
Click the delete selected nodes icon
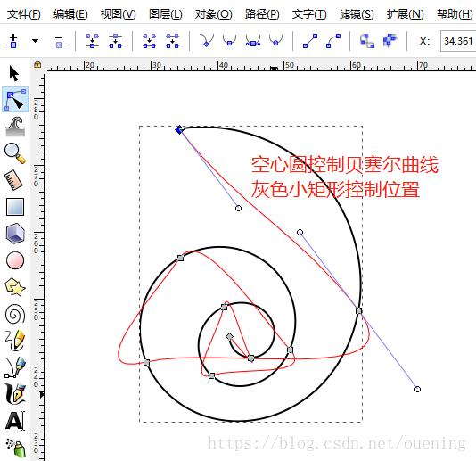[x=59, y=41]
